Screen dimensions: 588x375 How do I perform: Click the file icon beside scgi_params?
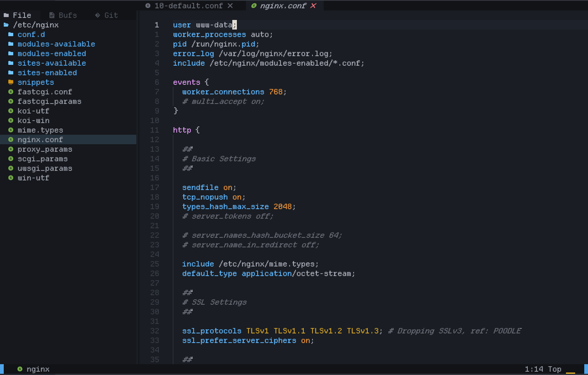tap(11, 159)
